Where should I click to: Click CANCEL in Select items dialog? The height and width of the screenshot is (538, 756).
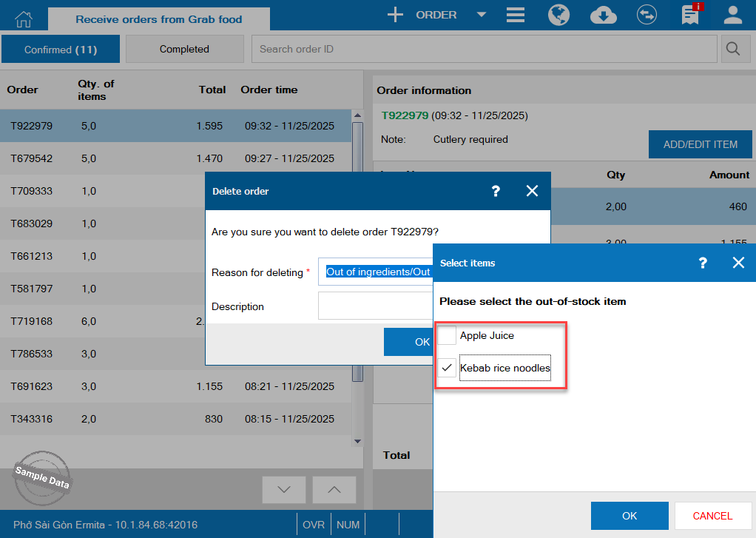pos(712,516)
